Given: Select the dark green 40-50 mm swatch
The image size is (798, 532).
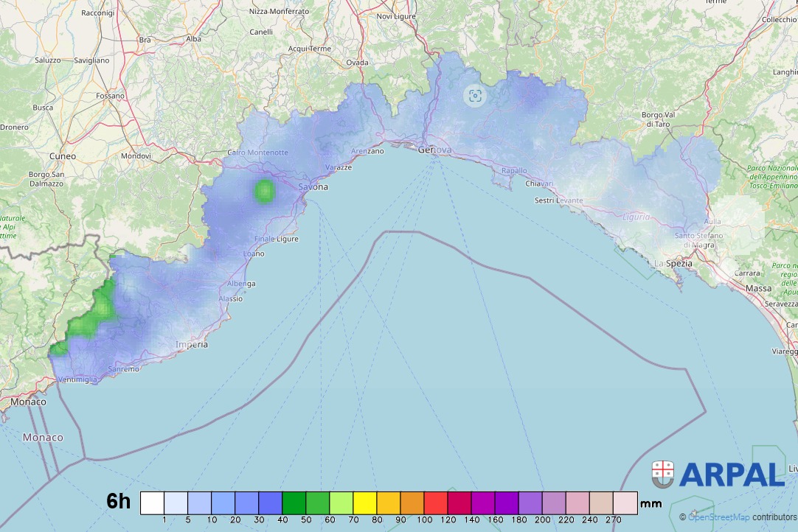Looking at the screenshot, I should pos(294,503).
